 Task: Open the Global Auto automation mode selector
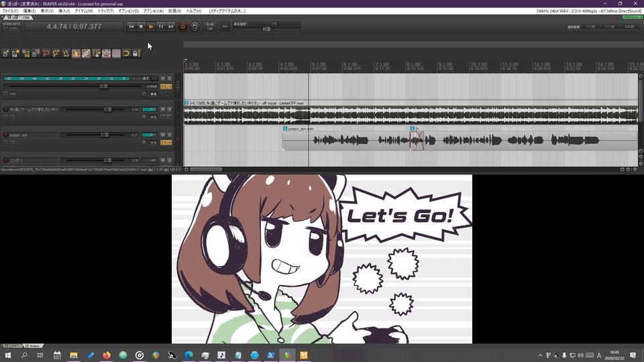point(12,26)
